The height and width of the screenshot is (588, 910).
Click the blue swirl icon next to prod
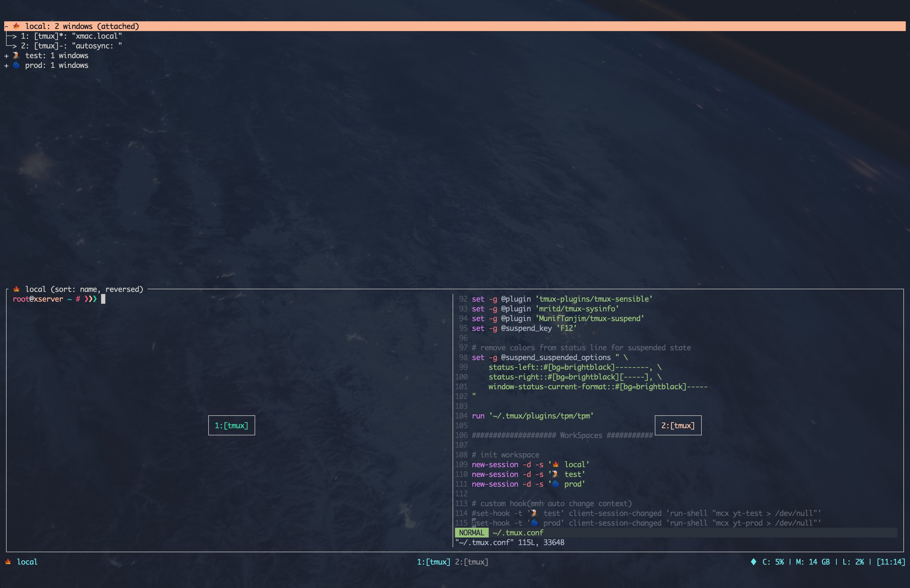(16, 65)
